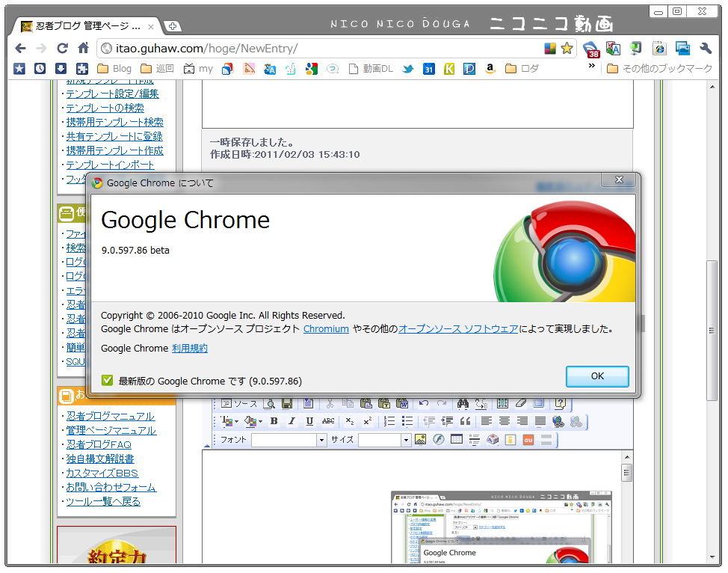Open the 忍者ブログマニュアル sidebar link
728x573 pixels.
click(x=111, y=416)
